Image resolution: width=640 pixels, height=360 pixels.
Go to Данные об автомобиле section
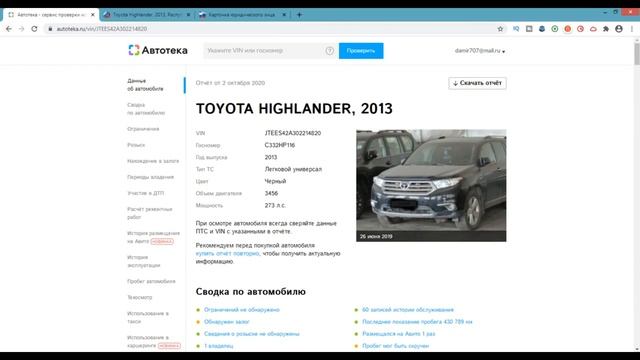coord(145,84)
